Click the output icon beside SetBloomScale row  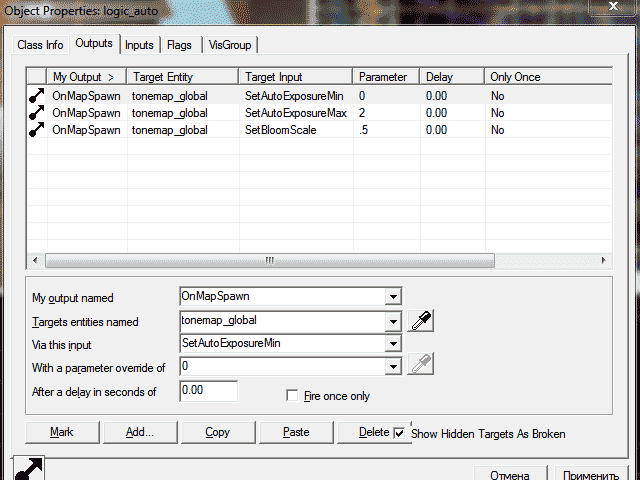[36, 131]
